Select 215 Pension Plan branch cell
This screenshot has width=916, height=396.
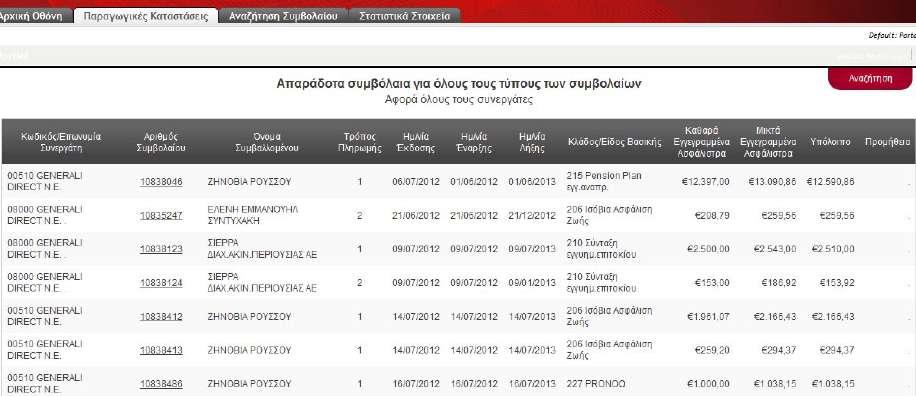coord(603,182)
